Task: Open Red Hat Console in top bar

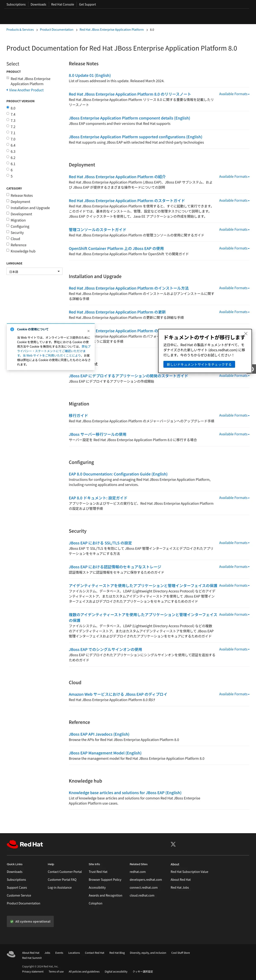Action: (x=63, y=4)
